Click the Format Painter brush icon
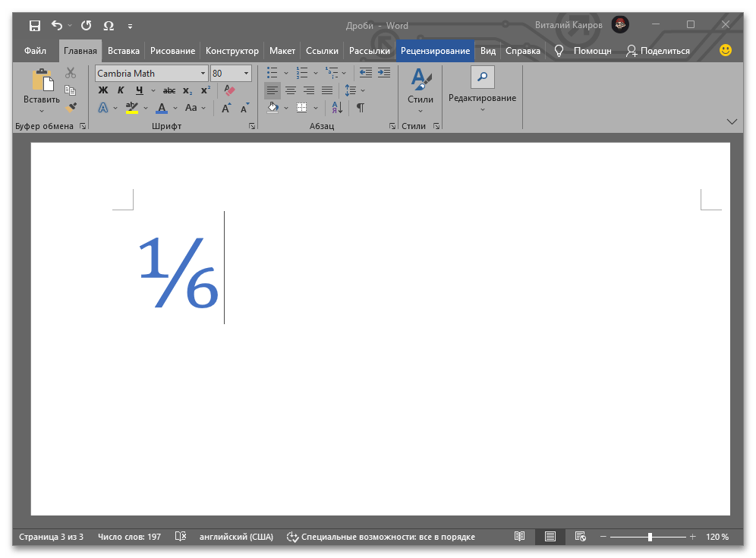756x558 pixels. pyautogui.click(x=71, y=108)
